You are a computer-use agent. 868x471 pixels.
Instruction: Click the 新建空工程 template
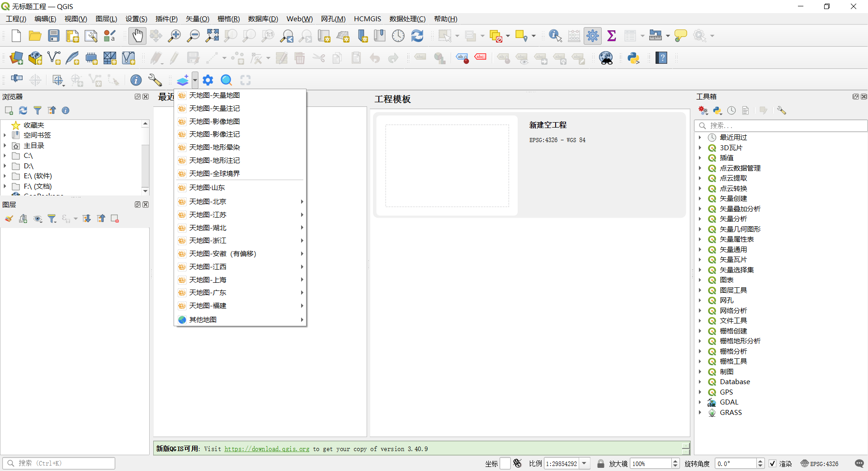447,166
